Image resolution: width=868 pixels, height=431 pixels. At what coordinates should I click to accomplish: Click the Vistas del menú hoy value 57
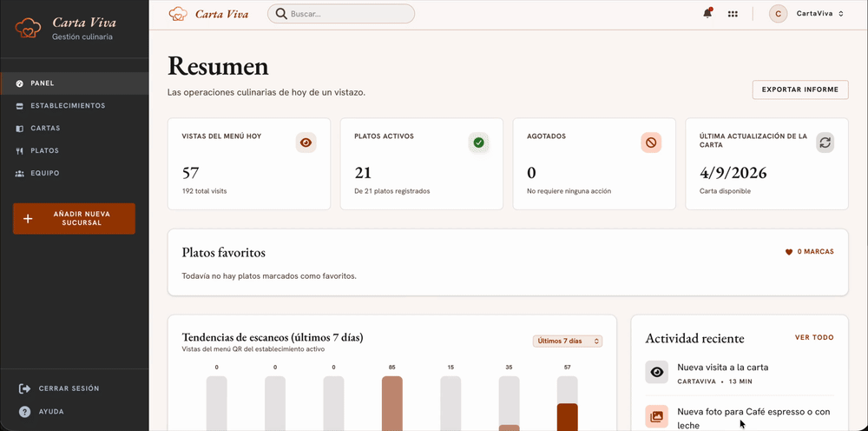(190, 173)
